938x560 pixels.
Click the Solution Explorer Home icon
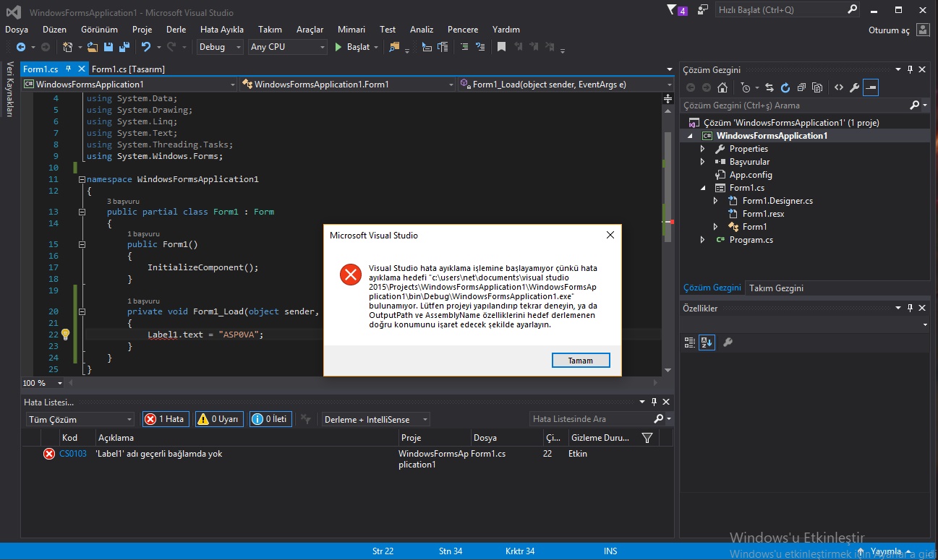722,87
